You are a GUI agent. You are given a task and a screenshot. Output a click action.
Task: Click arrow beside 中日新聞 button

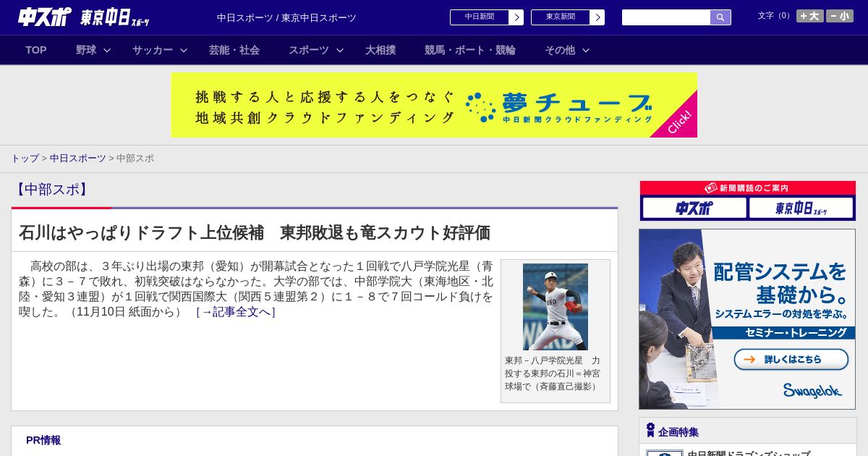coord(516,17)
